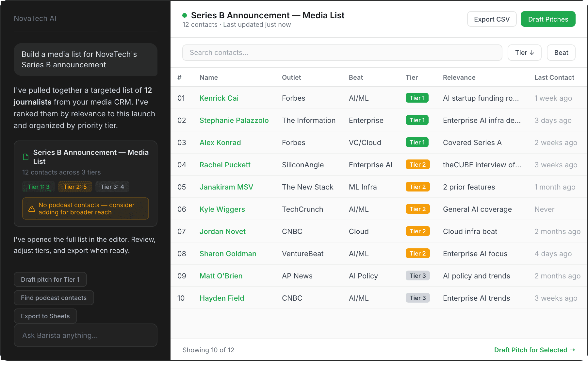This screenshot has width=588, height=366.
Task: Click the Name column header
Action: coord(209,77)
